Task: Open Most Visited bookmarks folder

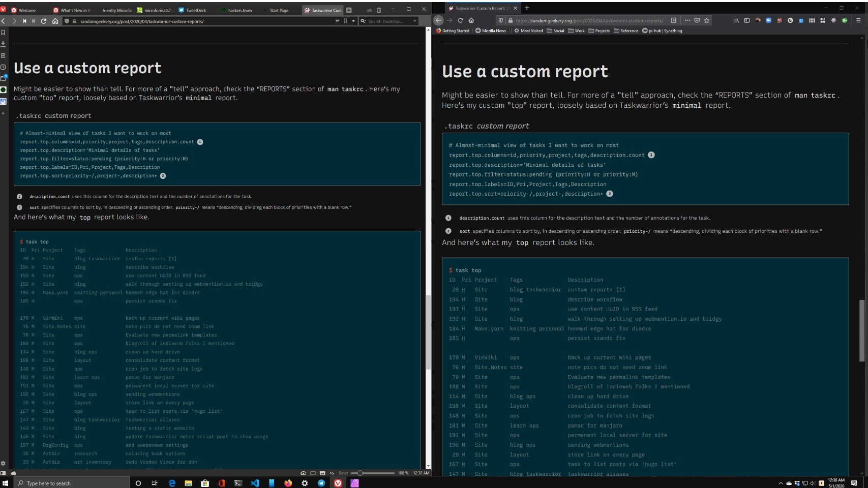Action: tap(528, 30)
